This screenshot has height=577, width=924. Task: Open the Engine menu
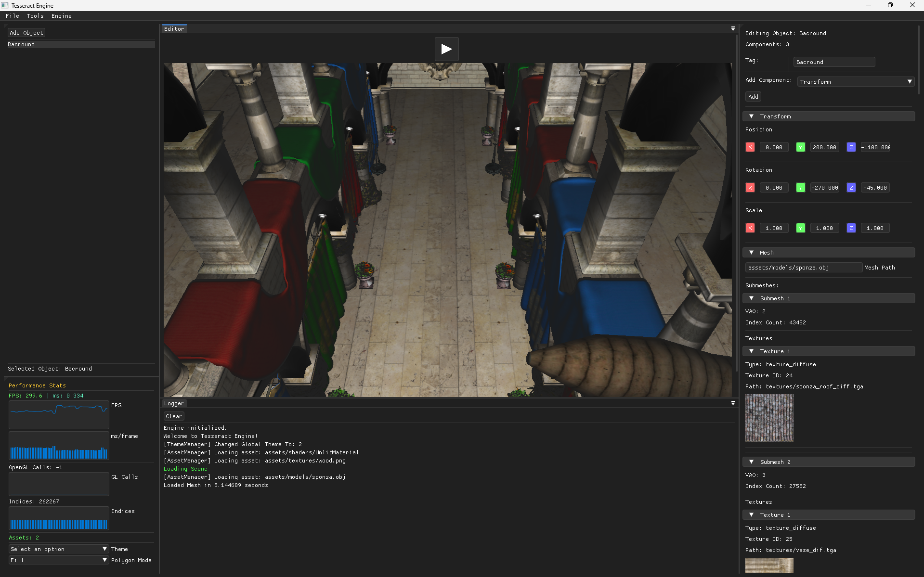62,16
